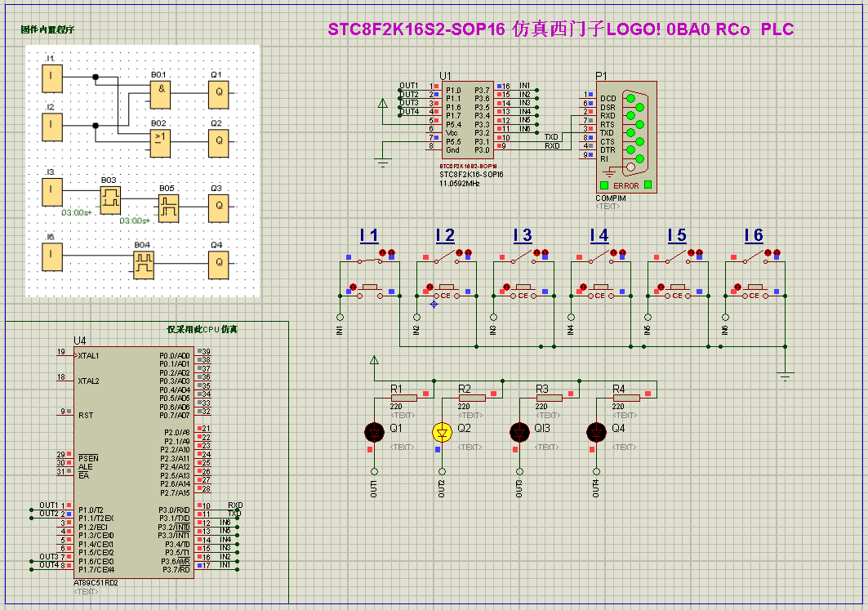Click the Q1 output block in the logic diagram

pyautogui.click(x=219, y=94)
